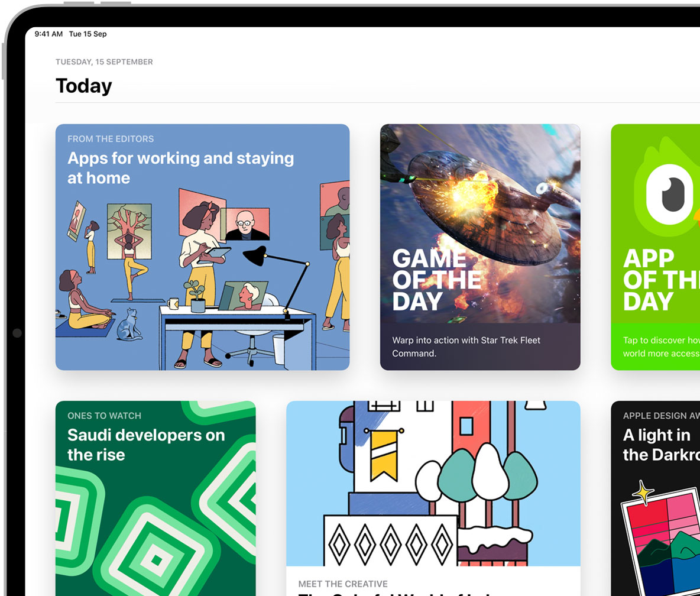The height and width of the screenshot is (596, 700).
Task: Click 'Tue 15 Sep' in status bar
Action: tap(88, 34)
